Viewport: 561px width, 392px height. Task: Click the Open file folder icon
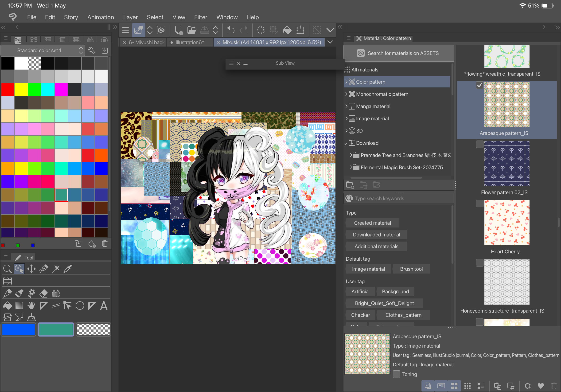click(x=191, y=30)
